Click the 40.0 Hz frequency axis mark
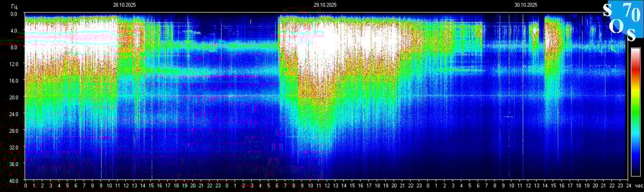The height and width of the screenshot is (192, 644). (14, 180)
